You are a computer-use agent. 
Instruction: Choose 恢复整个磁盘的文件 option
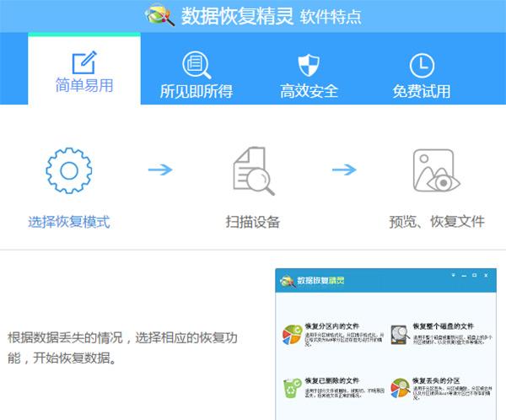click(x=443, y=326)
